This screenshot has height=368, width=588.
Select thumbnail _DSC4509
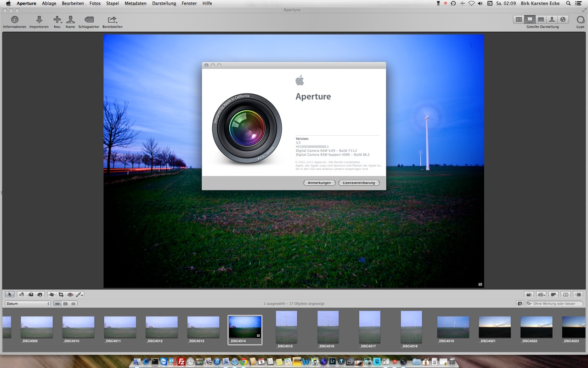37,327
